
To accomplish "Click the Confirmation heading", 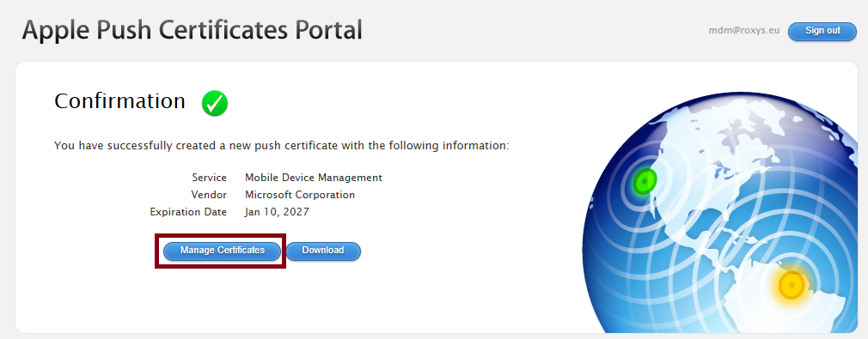I will [119, 101].
